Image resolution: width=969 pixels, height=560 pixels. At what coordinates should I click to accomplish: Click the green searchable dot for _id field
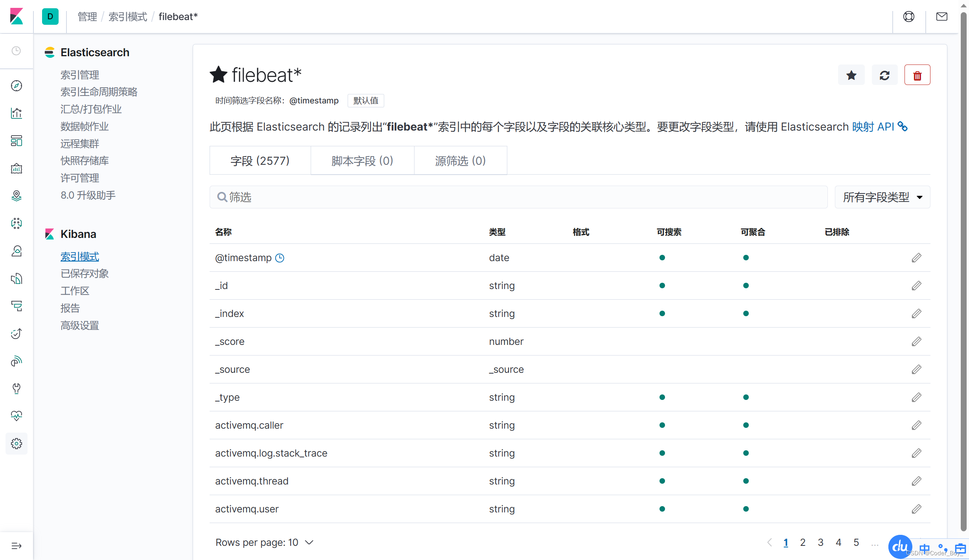pos(662,286)
